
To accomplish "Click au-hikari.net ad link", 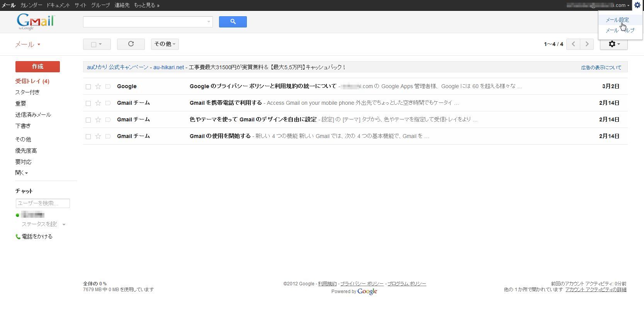I will point(168,67).
